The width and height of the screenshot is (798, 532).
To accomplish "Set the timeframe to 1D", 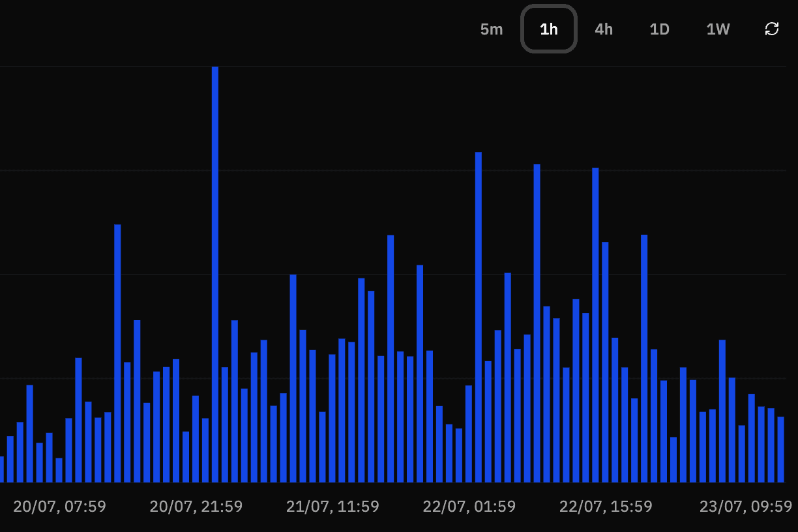I will coord(660,29).
